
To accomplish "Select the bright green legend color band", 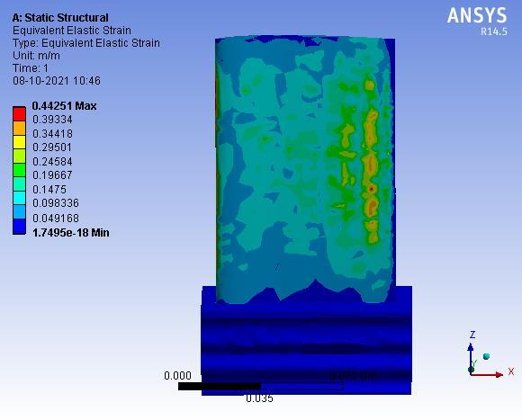I will coord(19,170).
